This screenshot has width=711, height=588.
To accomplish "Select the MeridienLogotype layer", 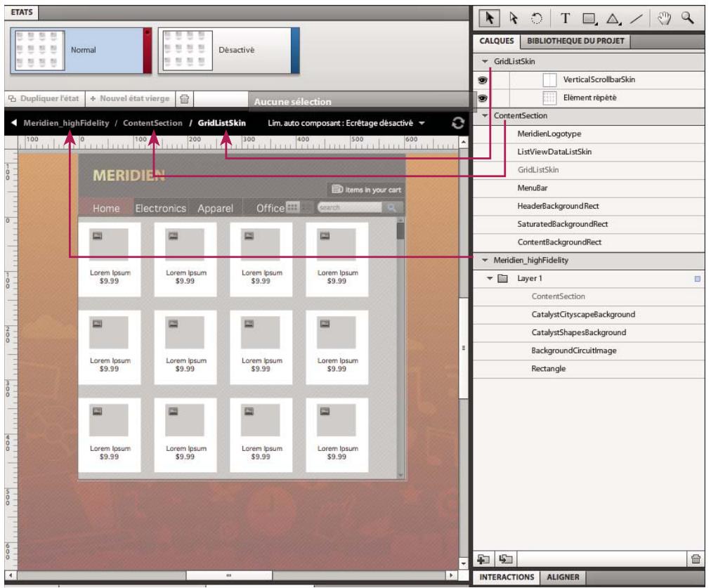I will [549, 133].
